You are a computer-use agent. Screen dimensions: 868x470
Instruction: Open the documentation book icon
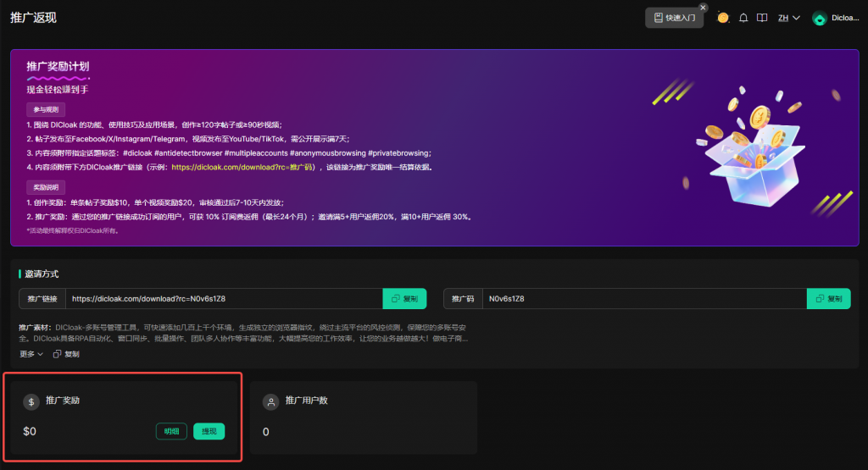coord(762,18)
